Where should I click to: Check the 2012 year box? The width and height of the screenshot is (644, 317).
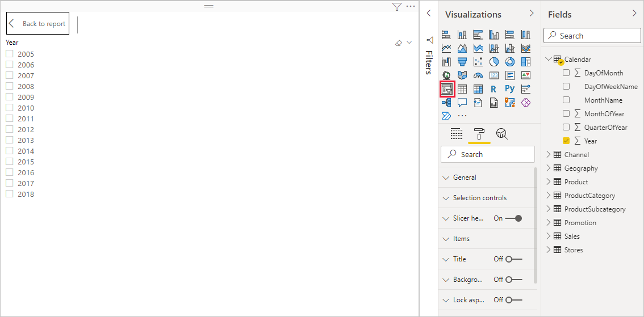(x=10, y=129)
